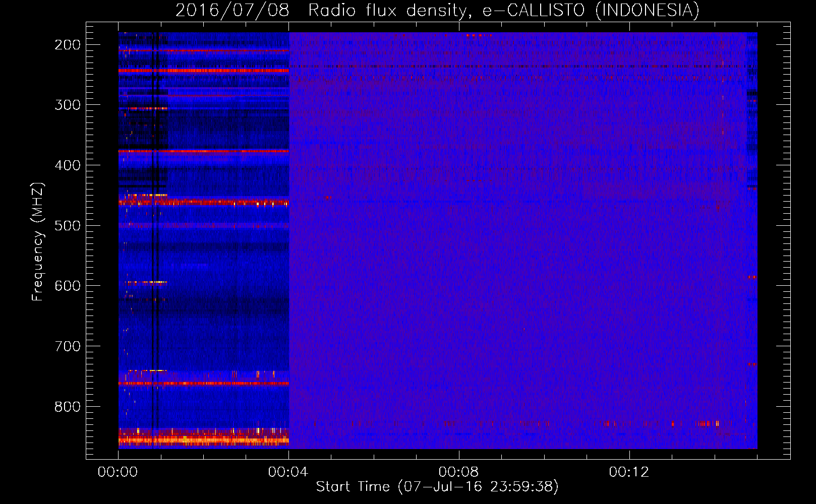Click the 'Start Time (07-Jul-16 23:59:38)' label
The width and height of the screenshot is (816, 504).
coord(437,487)
